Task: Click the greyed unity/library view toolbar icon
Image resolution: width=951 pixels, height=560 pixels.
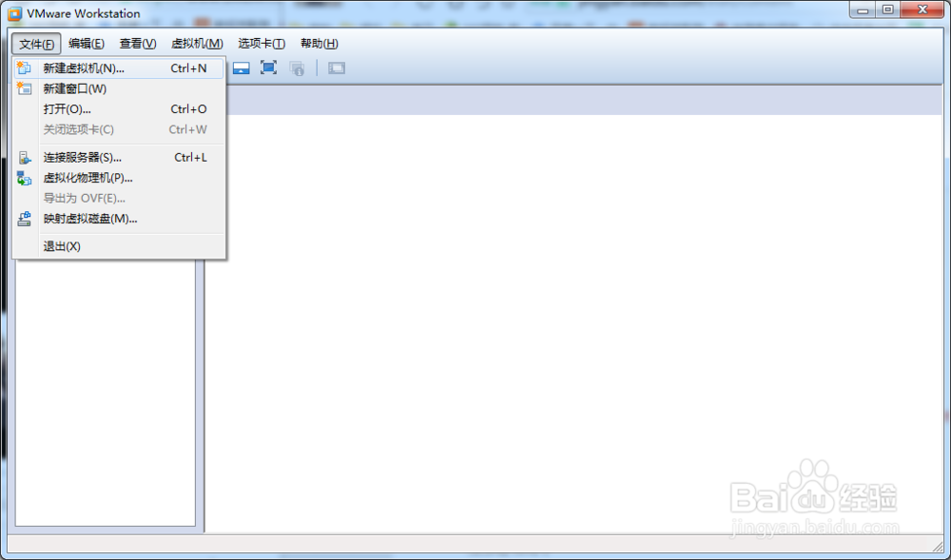Action: (x=337, y=68)
